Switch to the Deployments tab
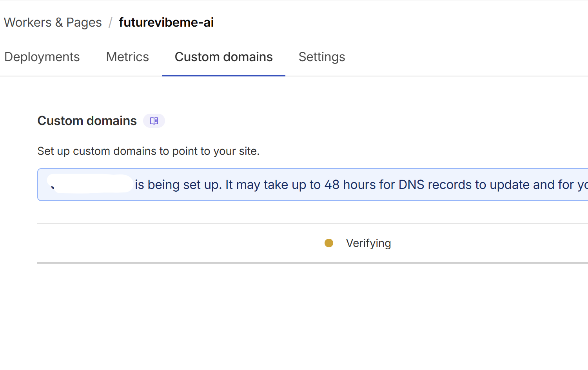 pyautogui.click(x=42, y=57)
